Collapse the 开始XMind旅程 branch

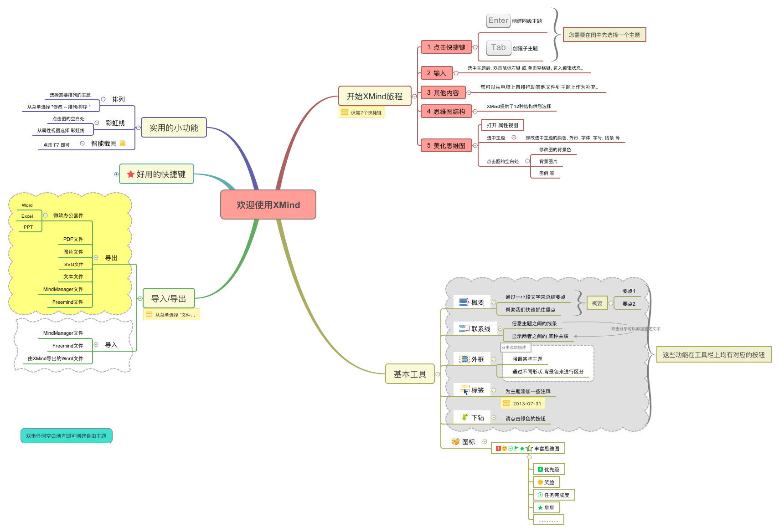click(414, 96)
